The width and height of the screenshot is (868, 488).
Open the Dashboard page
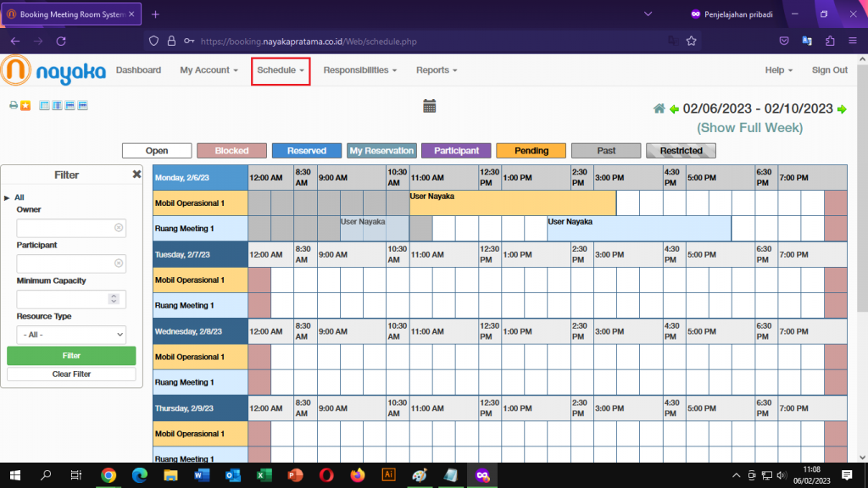(138, 70)
